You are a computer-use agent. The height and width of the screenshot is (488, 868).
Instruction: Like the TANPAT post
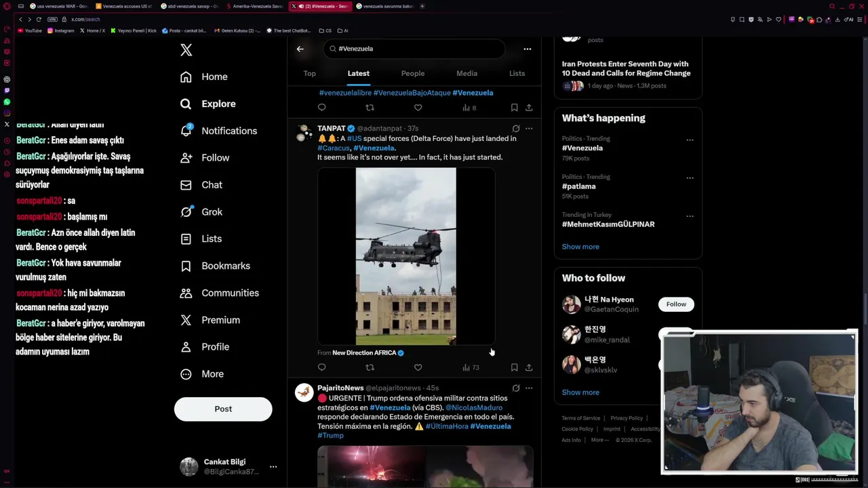click(418, 367)
